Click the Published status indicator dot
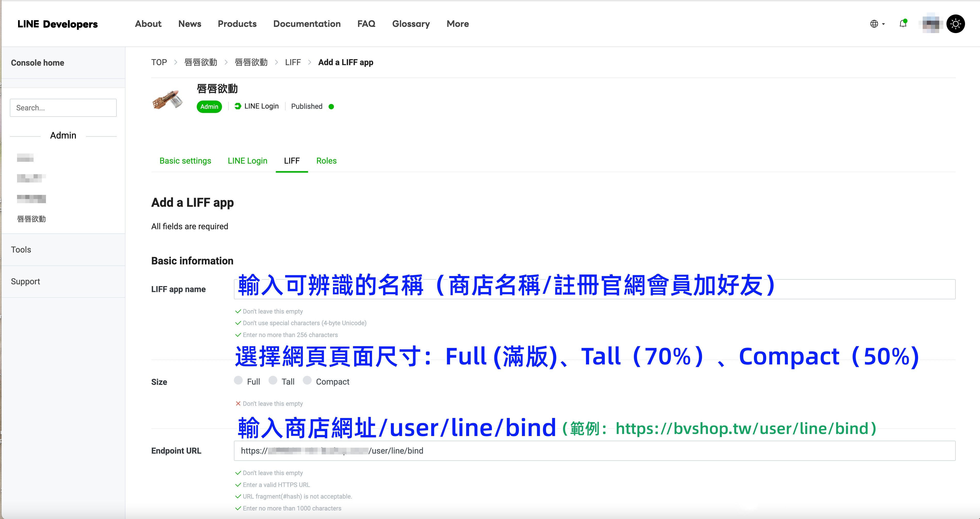The width and height of the screenshot is (980, 519). tap(331, 107)
